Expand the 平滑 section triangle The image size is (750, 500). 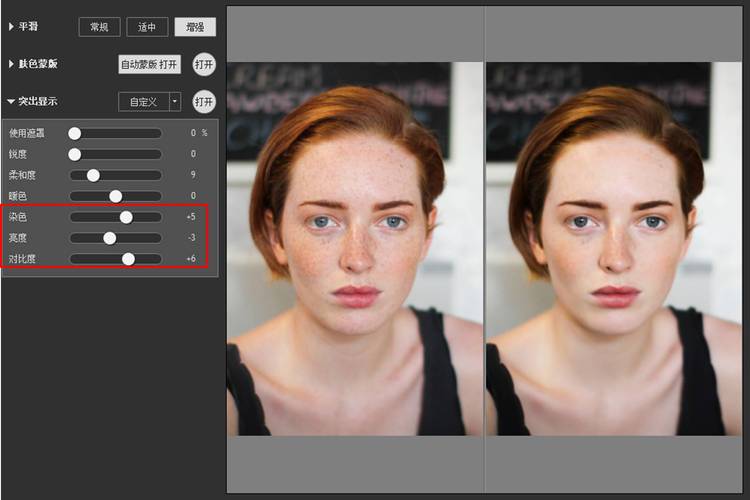(11, 27)
